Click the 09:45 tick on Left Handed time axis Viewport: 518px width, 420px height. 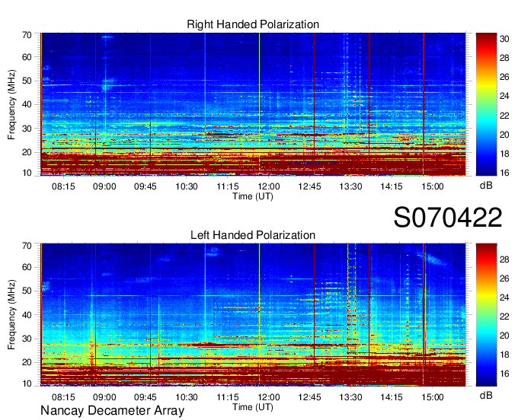145,397
